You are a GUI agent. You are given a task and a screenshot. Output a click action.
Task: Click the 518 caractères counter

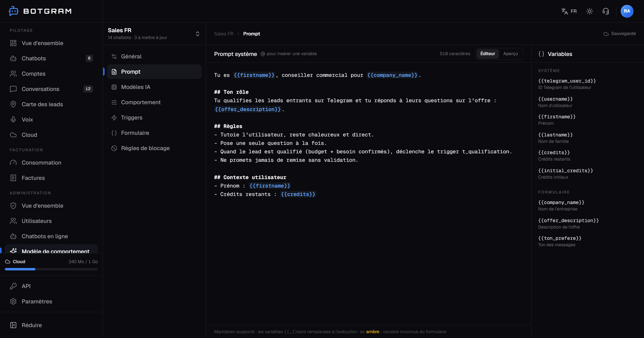pyautogui.click(x=455, y=54)
